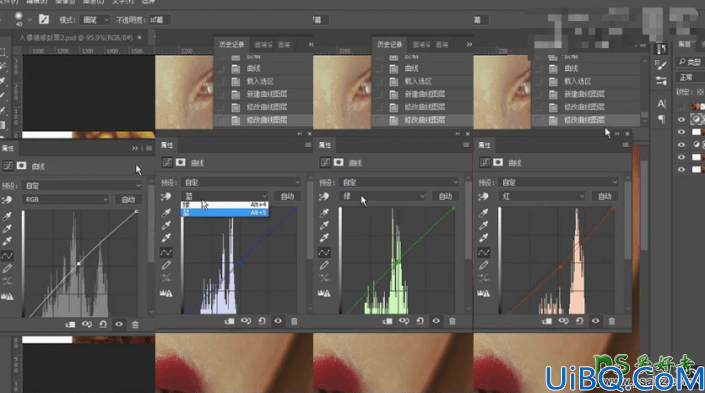Click red control point on 红 curve
705x393 pixels.
coord(560,267)
